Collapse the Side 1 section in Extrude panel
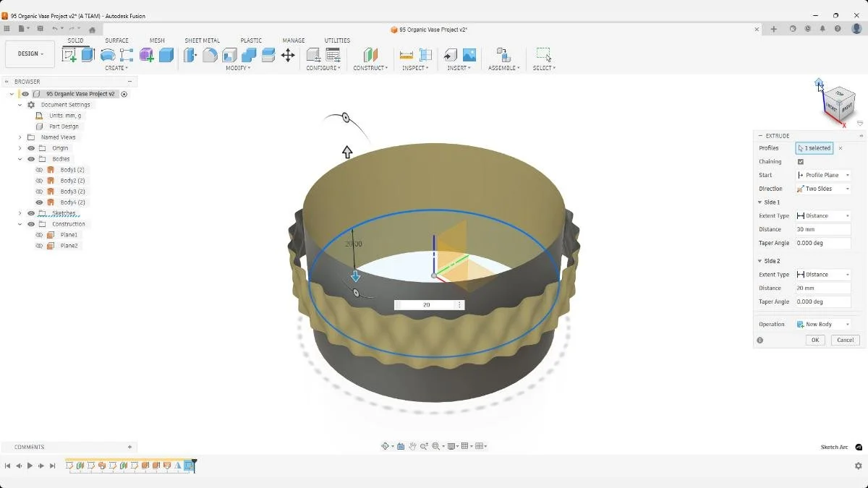 (761, 202)
